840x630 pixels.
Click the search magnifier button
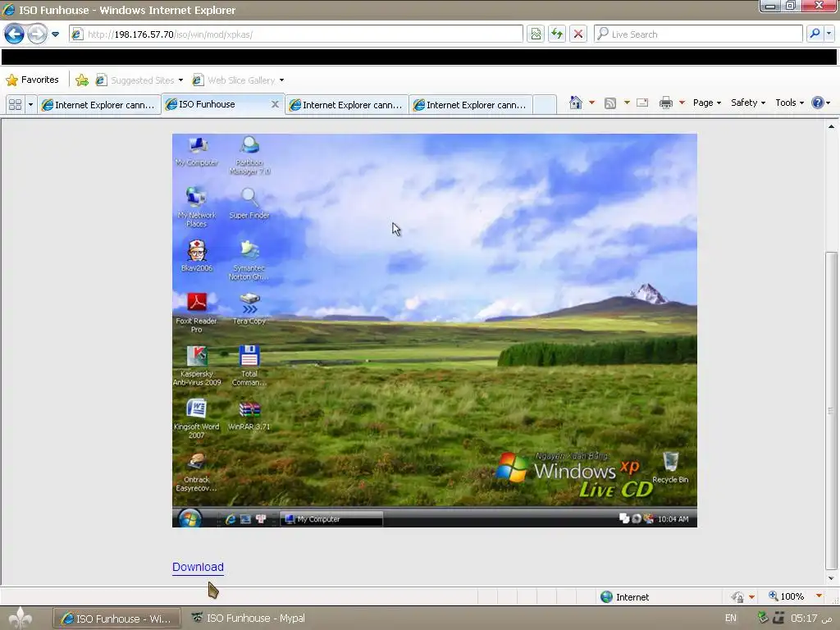(x=815, y=34)
